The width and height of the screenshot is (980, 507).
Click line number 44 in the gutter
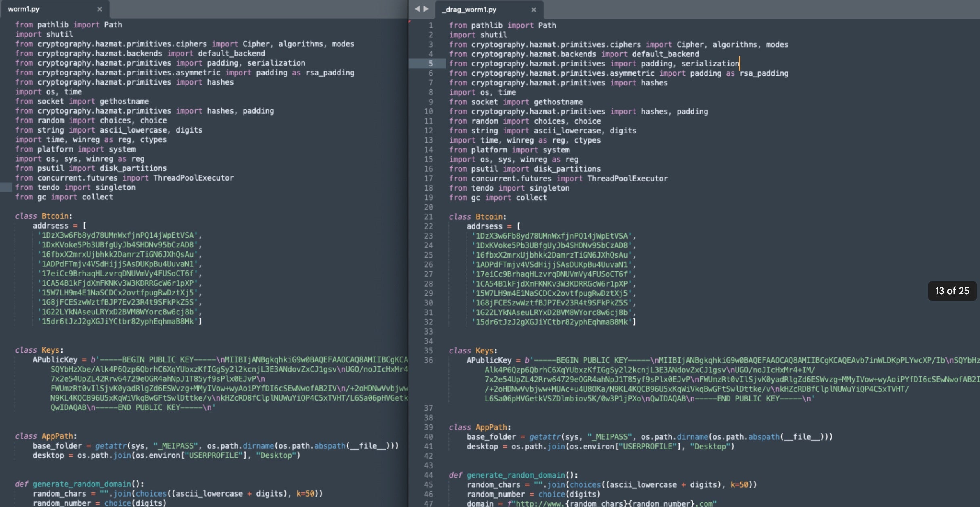428,475
